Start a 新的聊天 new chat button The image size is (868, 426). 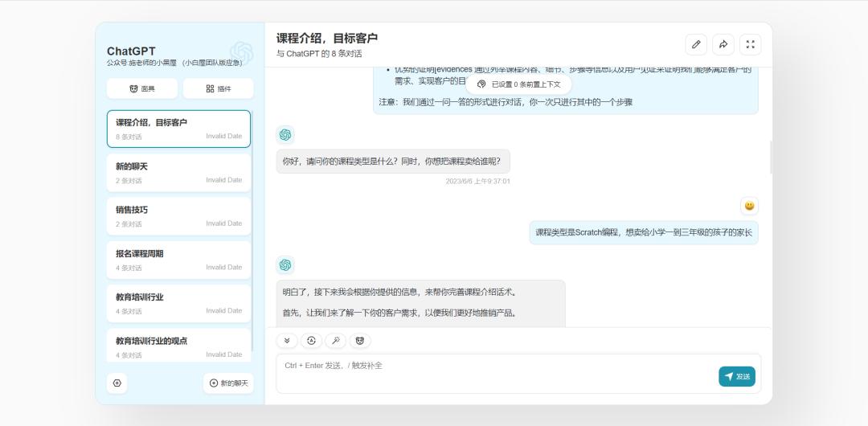228,383
